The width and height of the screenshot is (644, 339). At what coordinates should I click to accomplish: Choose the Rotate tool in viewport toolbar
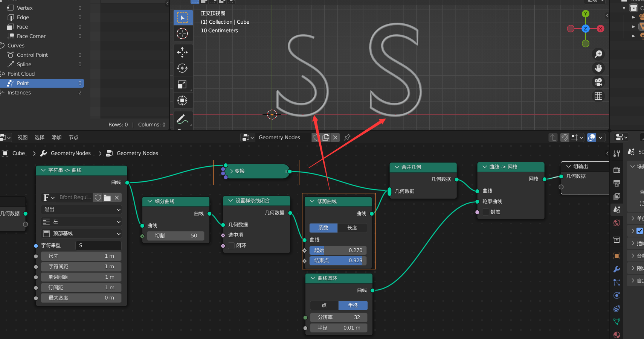[x=183, y=68]
